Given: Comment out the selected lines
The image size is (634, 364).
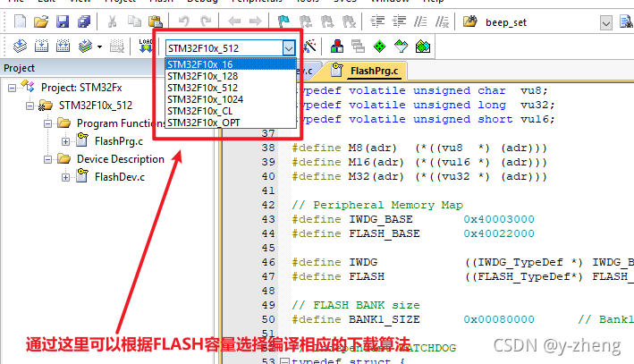Looking at the screenshot, I should pos(420,21).
